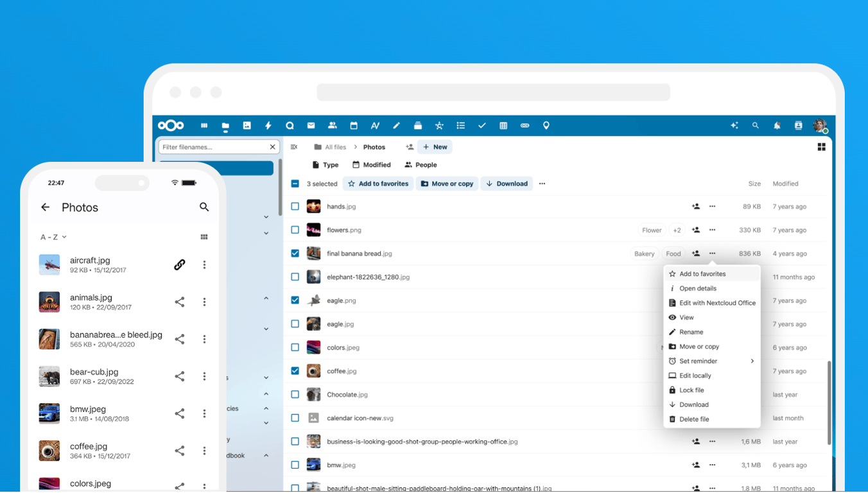Open the Calendar app icon
The height and width of the screenshot is (493, 868).
click(354, 125)
